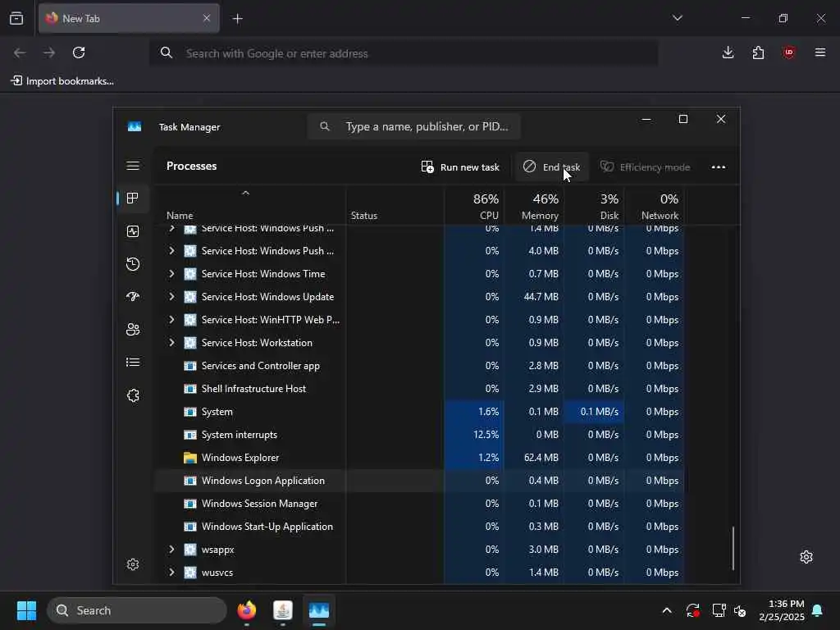The height and width of the screenshot is (630, 840).
Task: Open Services page puzzle icon
Action: pyautogui.click(x=133, y=395)
